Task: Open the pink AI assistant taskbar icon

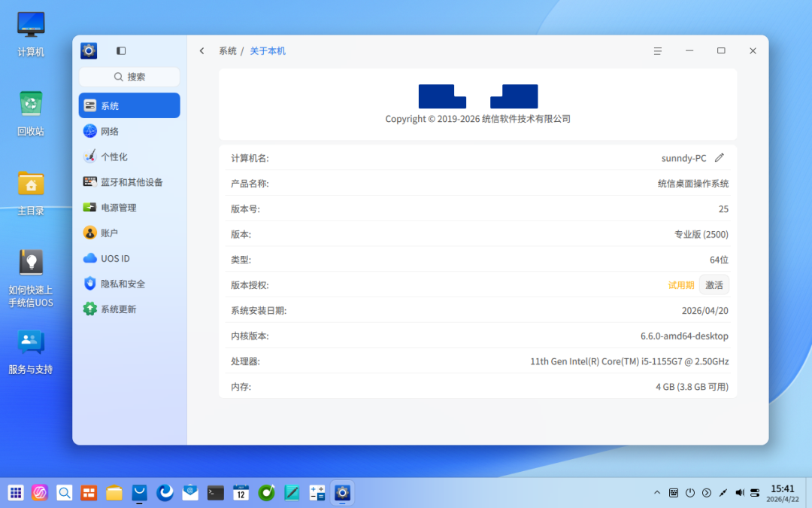Action: tap(40, 492)
